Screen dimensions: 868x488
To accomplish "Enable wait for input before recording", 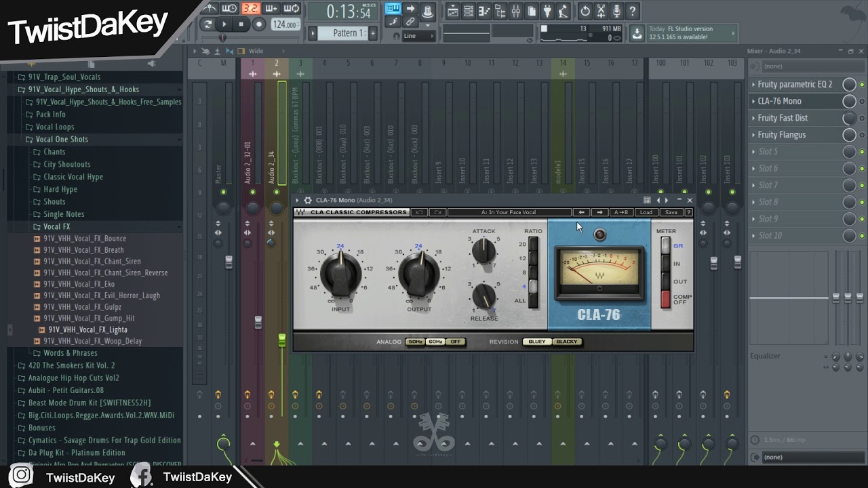I will pos(230,9).
